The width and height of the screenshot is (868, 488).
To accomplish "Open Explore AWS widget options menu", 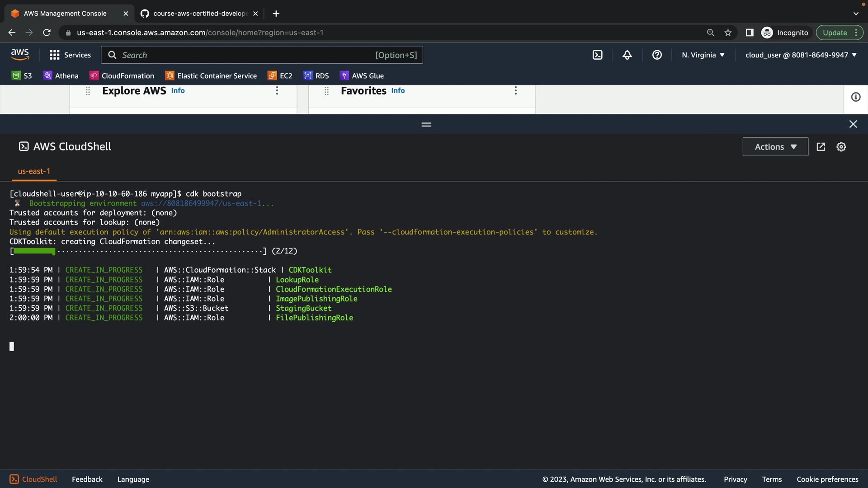I will [x=277, y=90].
